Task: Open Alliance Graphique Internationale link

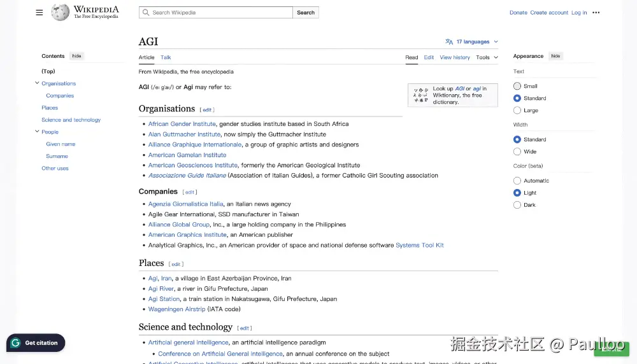Action: click(194, 144)
